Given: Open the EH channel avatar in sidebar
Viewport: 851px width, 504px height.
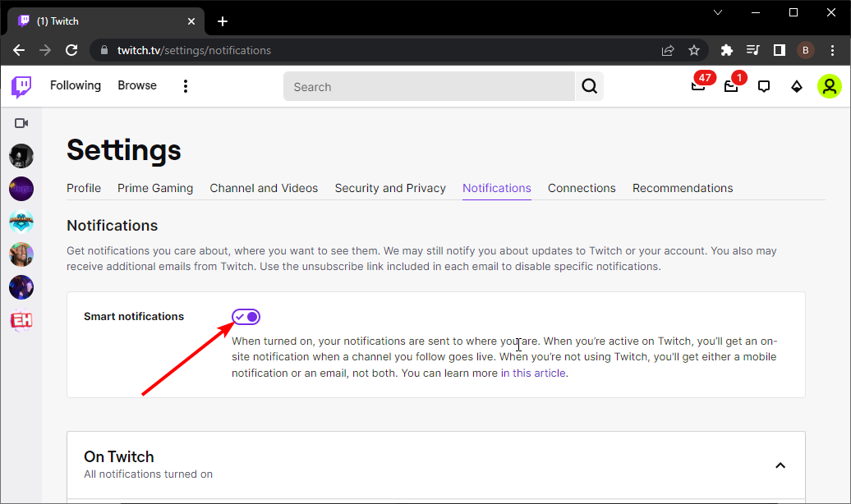Looking at the screenshot, I should (21, 320).
